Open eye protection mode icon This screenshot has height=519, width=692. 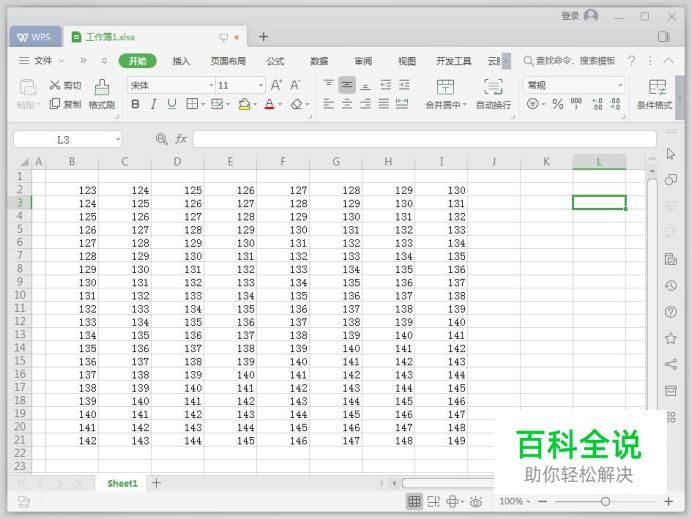point(476,501)
